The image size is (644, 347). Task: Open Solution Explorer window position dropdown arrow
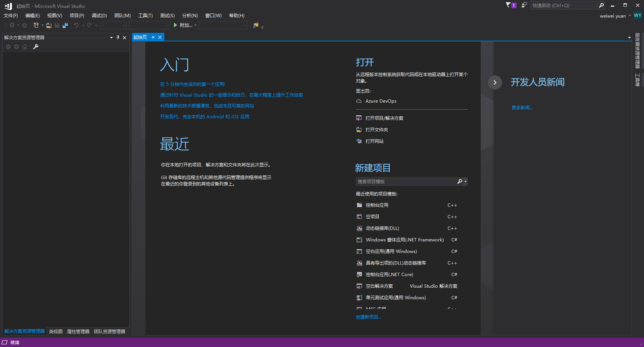coord(111,37)
